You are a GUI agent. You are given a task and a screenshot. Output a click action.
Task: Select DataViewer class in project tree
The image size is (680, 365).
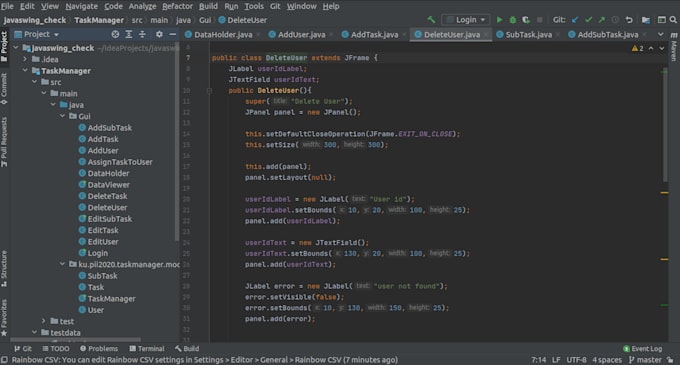tap(108, 185)
